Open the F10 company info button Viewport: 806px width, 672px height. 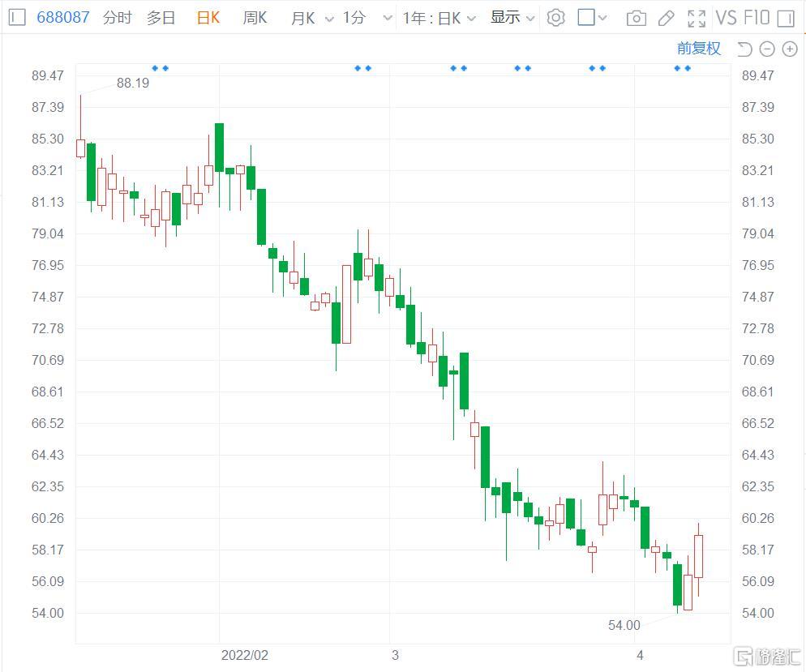(757, 18)
